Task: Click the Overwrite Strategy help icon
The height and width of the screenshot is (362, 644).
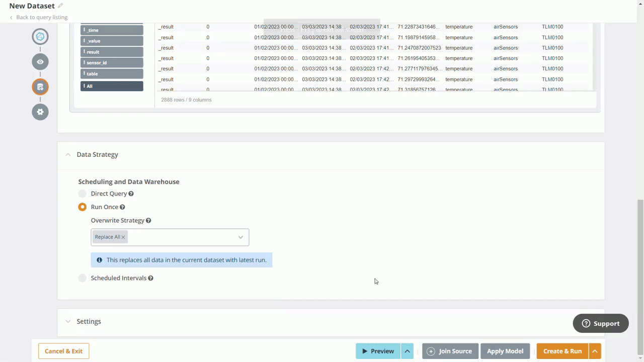Action: pyautogui.click(x=148, y=220)
